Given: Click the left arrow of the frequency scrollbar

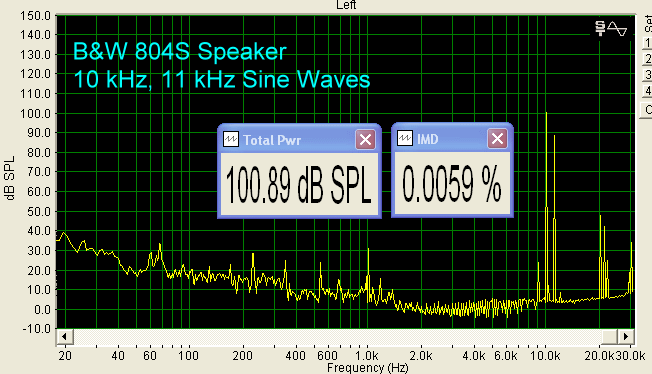Looking at the screenshot, I should pyautogui.click(x=65, y=336).
